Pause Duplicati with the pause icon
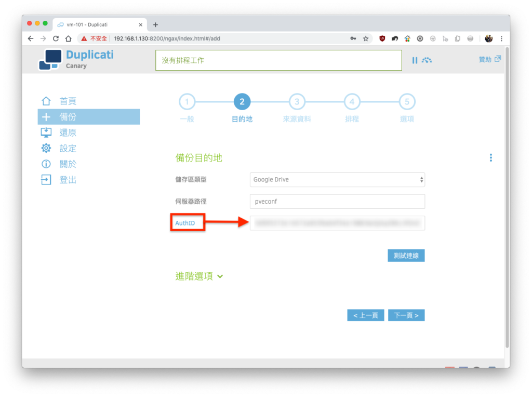 pyautogui.click(x=415, y=60)
